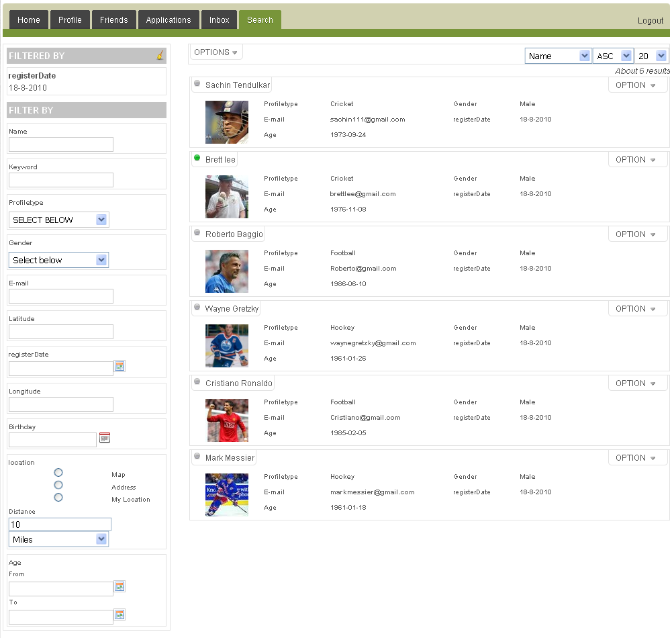672x638 pixels.
Task: Choose My Location as the location source
Action: pyautogui.click(x=58, y=498)
